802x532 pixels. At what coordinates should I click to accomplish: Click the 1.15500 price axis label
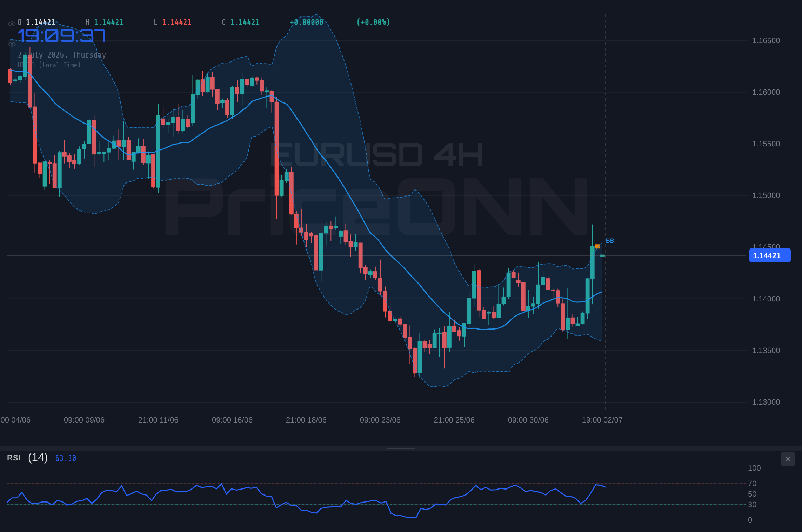tap(766, 144)
